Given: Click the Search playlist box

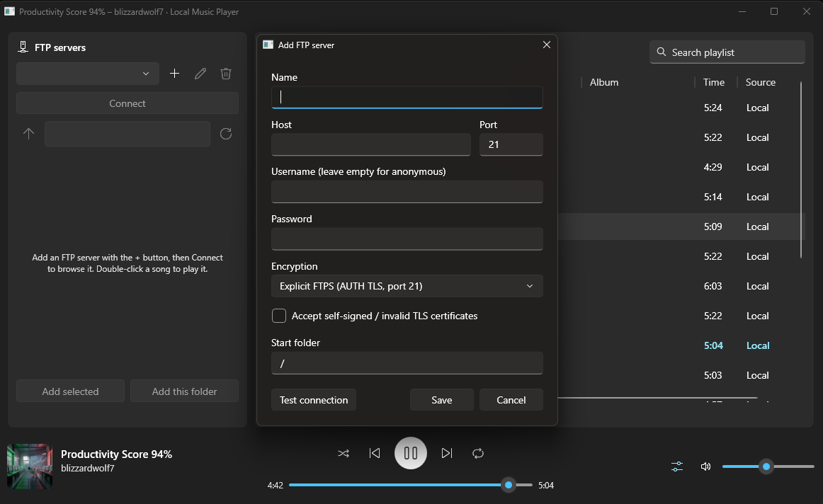Looking at the screenshot, I should click(727, 52).
